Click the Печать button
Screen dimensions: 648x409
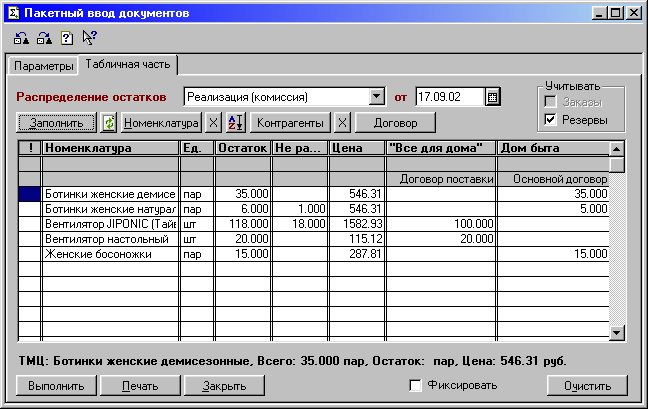pyautogui.click(x=140, y=385)
